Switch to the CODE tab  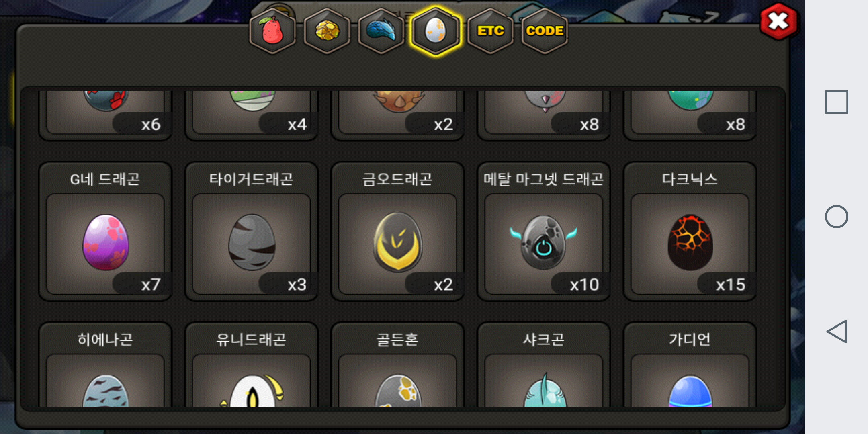[545, 31]
